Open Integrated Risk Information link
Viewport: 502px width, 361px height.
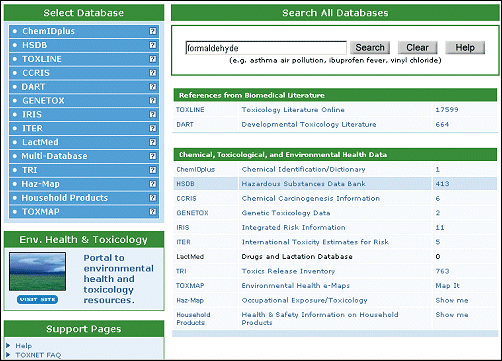click(293, 227)
